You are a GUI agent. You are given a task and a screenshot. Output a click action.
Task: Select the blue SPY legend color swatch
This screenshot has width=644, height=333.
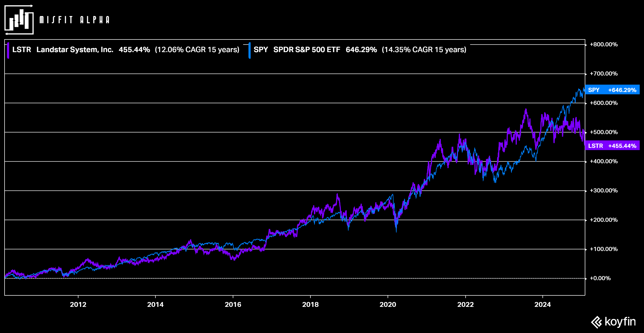(250, 50)
